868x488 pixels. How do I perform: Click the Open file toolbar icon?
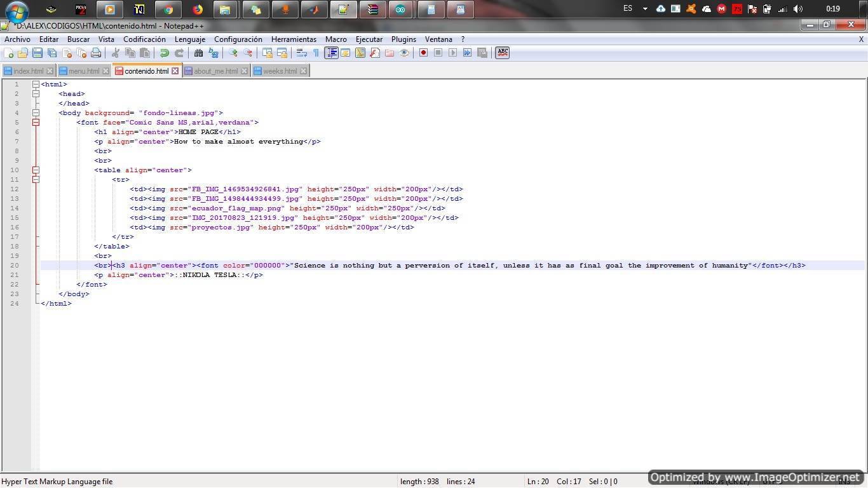(x=23, y=53)
